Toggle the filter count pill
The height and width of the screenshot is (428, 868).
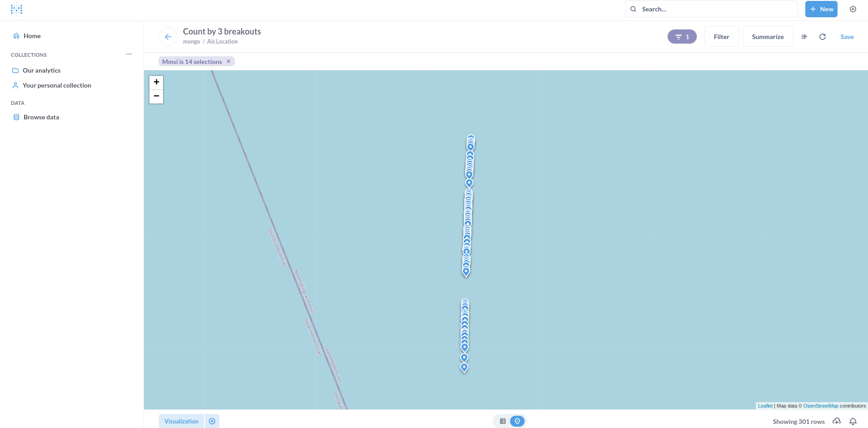682,37
